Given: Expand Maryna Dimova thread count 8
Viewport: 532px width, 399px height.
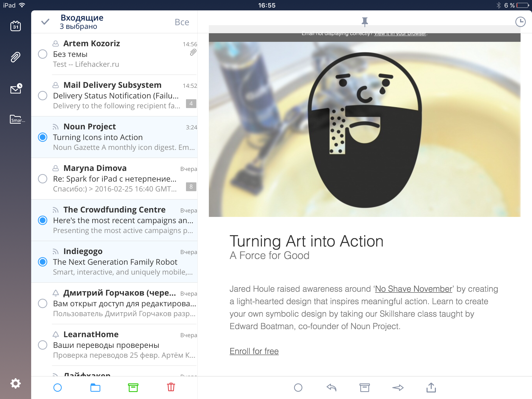Looking at the screenshot, I should point(191,187).
